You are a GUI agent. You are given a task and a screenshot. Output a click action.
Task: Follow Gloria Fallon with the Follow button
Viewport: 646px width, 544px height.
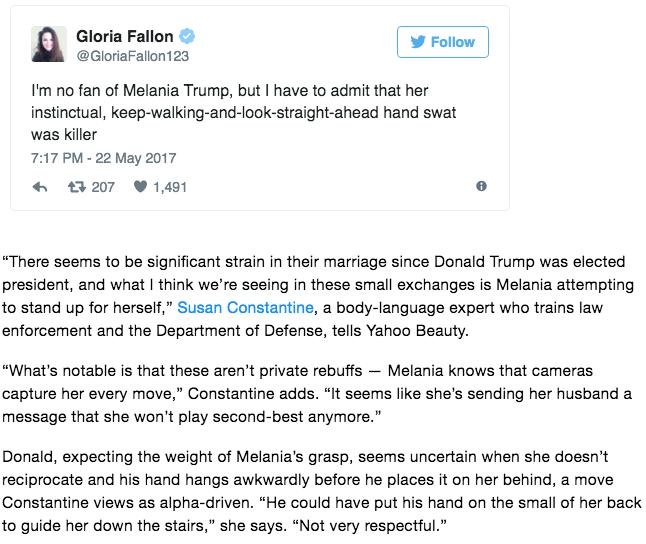(443, 42)
